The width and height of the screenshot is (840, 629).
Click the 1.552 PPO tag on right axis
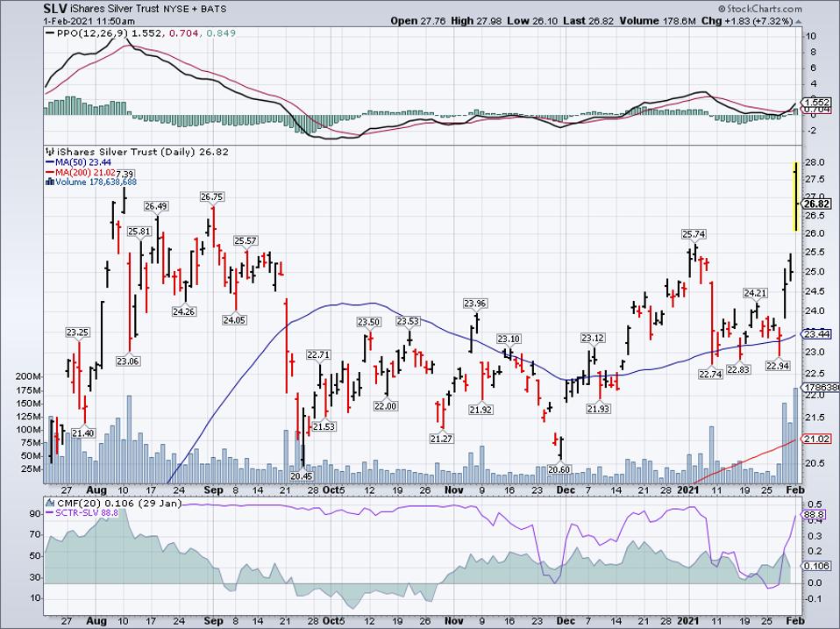pyautogui.click(x=816, y=103)
